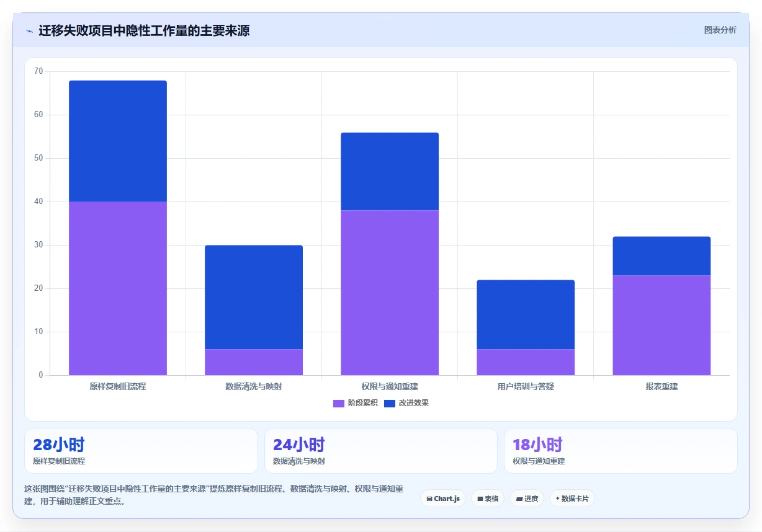This screenshot has height=532, width=762.
Task: Click the purple 阶段累积 legend swatch
Action: [x=339, y=404]
